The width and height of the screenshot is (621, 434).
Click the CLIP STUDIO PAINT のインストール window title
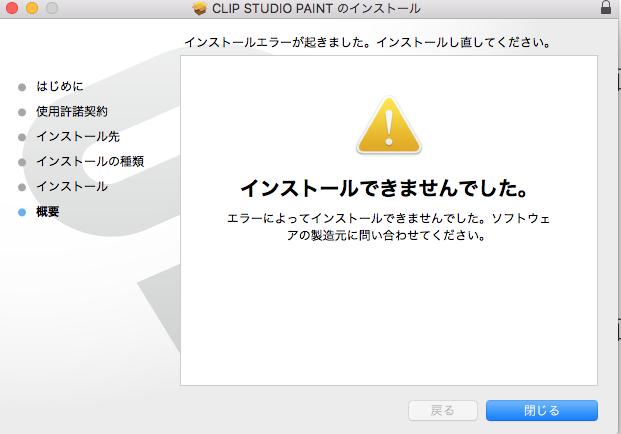tap(316, 8)
